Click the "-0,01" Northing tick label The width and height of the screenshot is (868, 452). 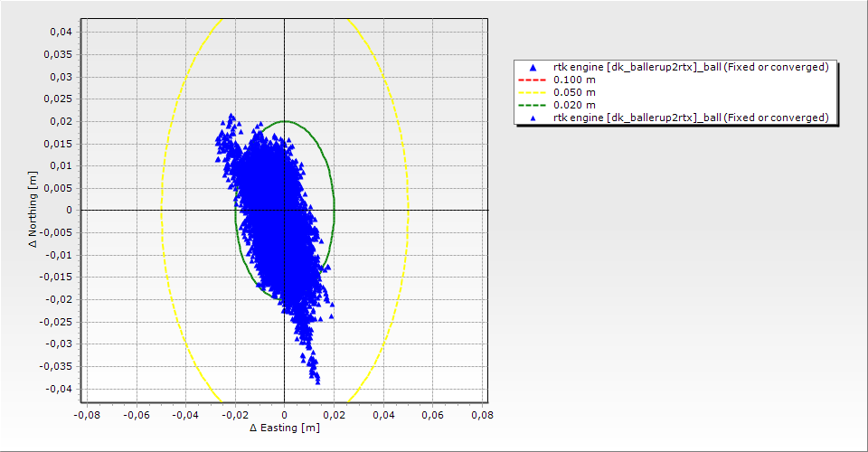pos(59,255)
